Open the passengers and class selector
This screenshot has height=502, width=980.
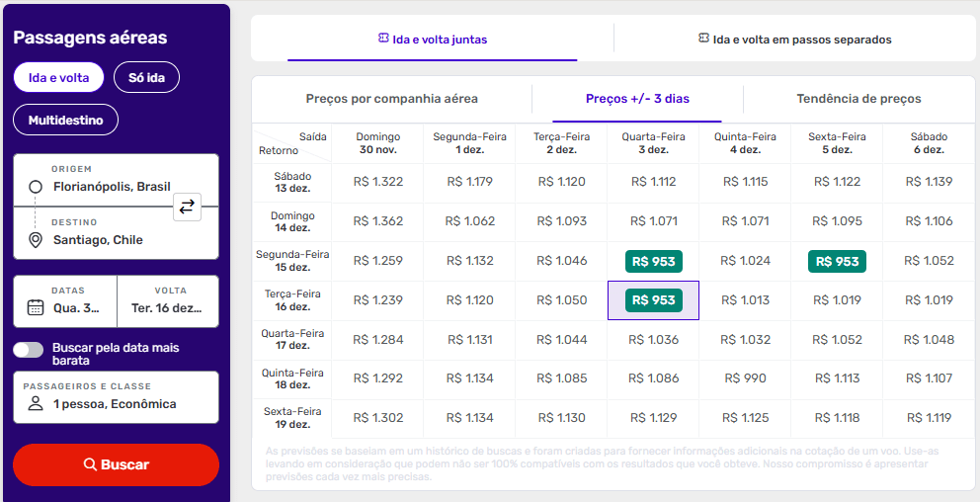pyautogui.click(x=116, y=396)
